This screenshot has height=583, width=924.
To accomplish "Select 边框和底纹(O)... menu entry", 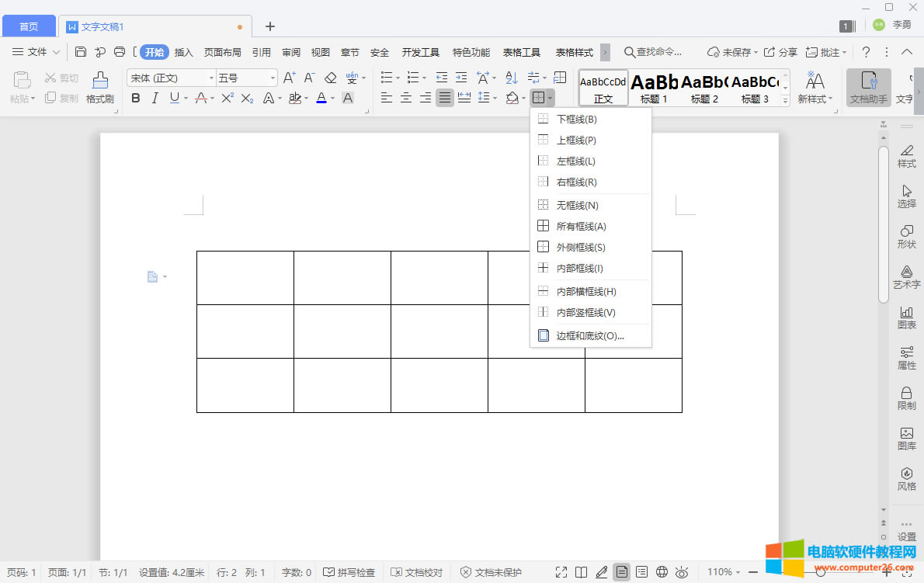I will 590,336.
